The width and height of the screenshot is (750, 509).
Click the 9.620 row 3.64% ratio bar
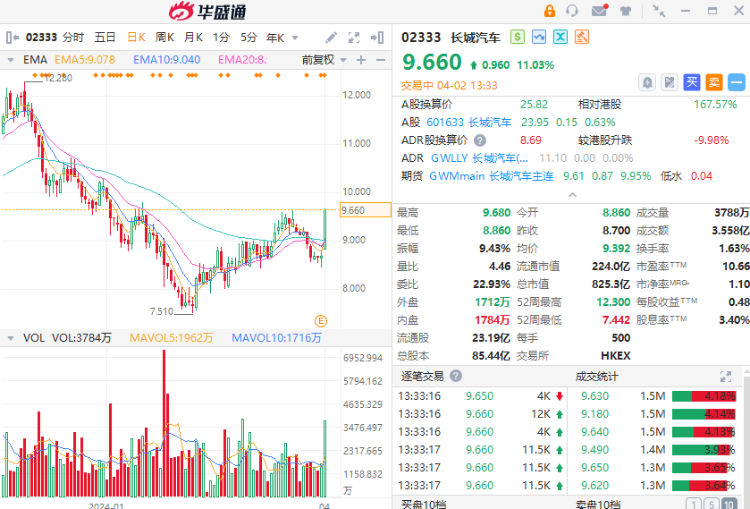pyautogui.click(x=704, y=486)
